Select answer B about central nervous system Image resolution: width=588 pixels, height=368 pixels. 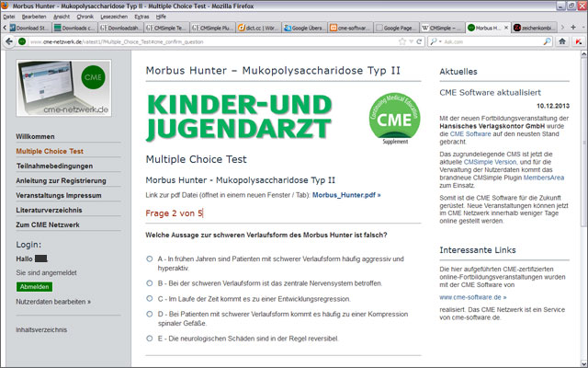149,283
